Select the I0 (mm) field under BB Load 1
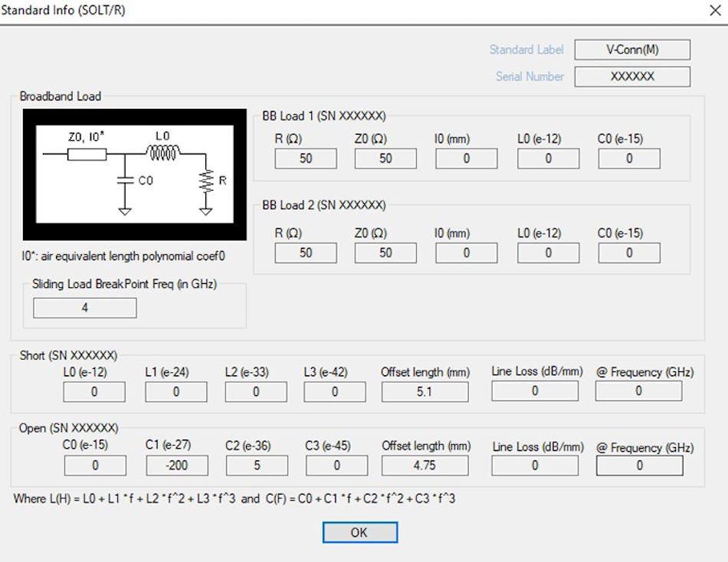 [466, 158]
